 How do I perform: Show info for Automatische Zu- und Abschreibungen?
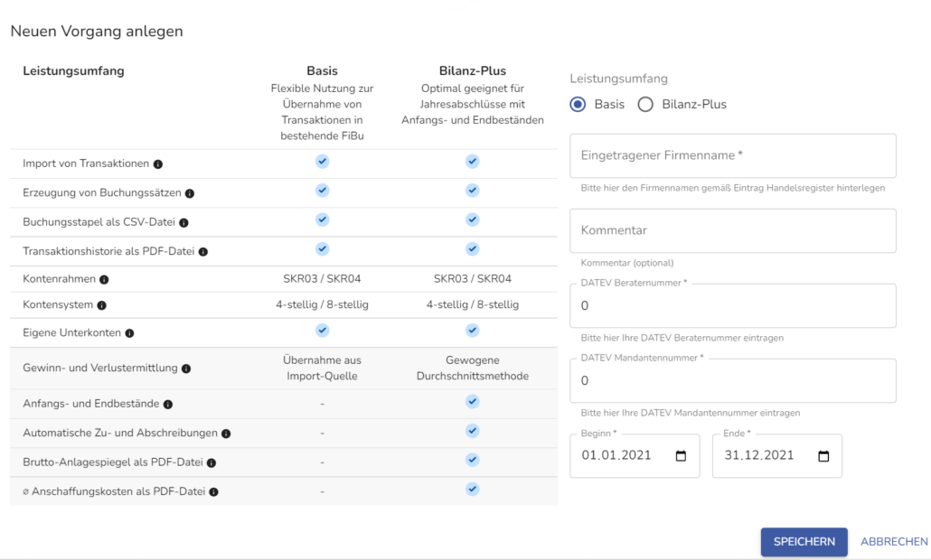point(226,434)
